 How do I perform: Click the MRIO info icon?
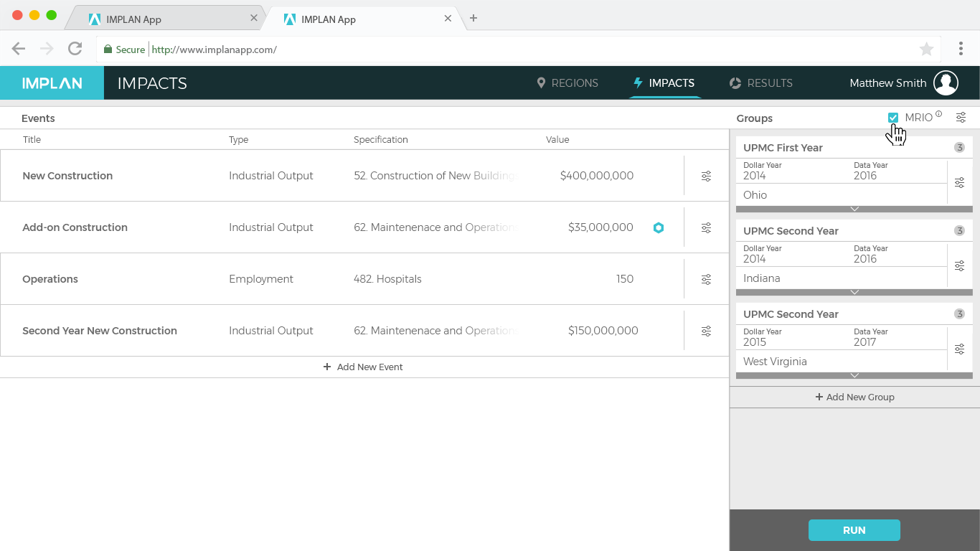(x=938, y=114)
